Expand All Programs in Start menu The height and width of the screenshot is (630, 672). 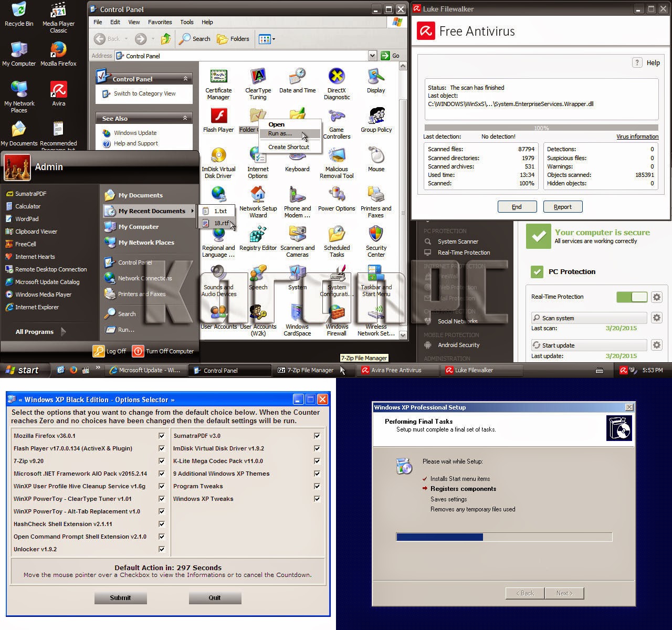pos(40,332)
